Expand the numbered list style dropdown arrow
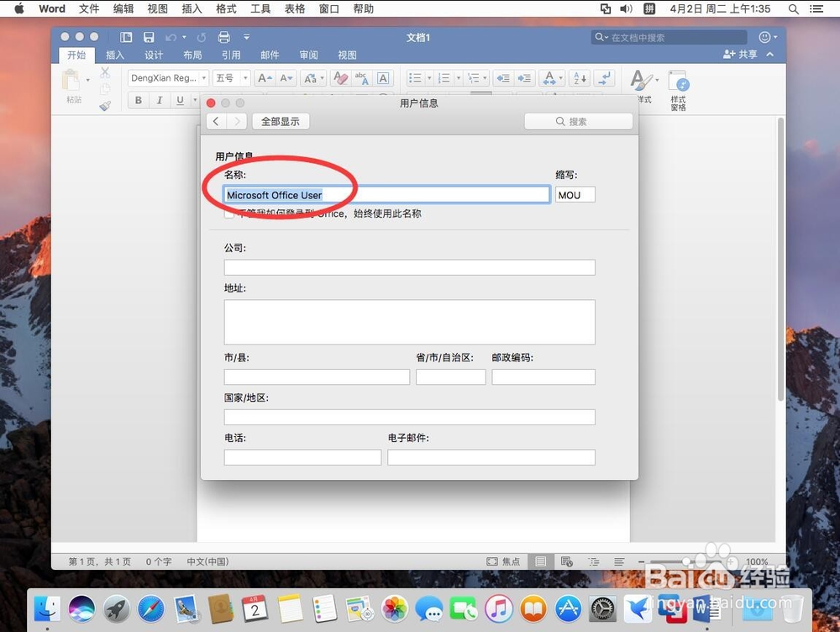Viewport: 840px width, 632px height. click(458, 78)
